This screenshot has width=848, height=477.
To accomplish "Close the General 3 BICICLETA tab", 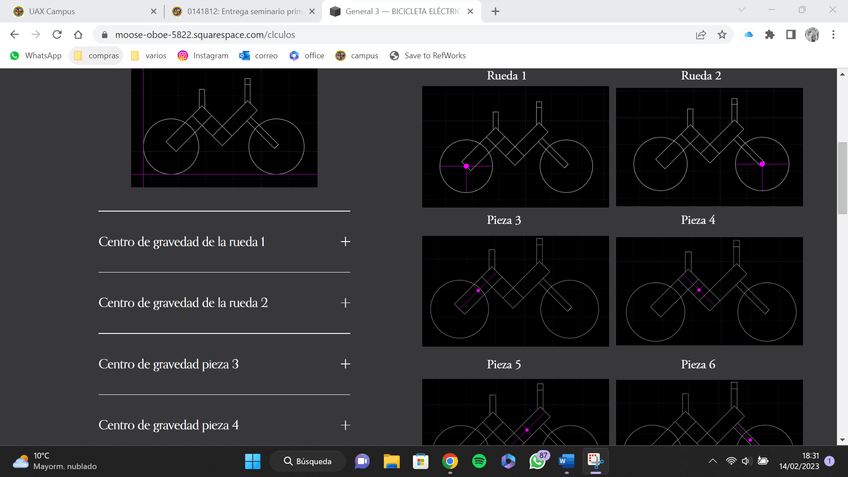I will click(x=471, y=11).
